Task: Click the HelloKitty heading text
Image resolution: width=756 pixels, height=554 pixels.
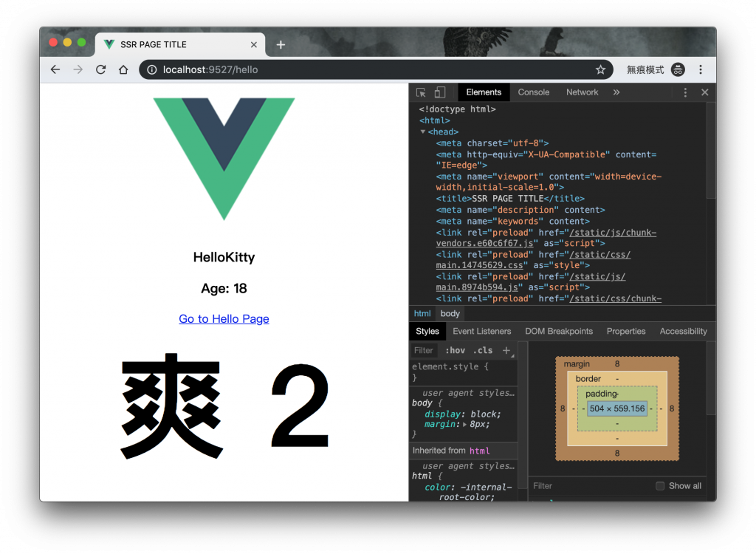Action: click(224, 257)
